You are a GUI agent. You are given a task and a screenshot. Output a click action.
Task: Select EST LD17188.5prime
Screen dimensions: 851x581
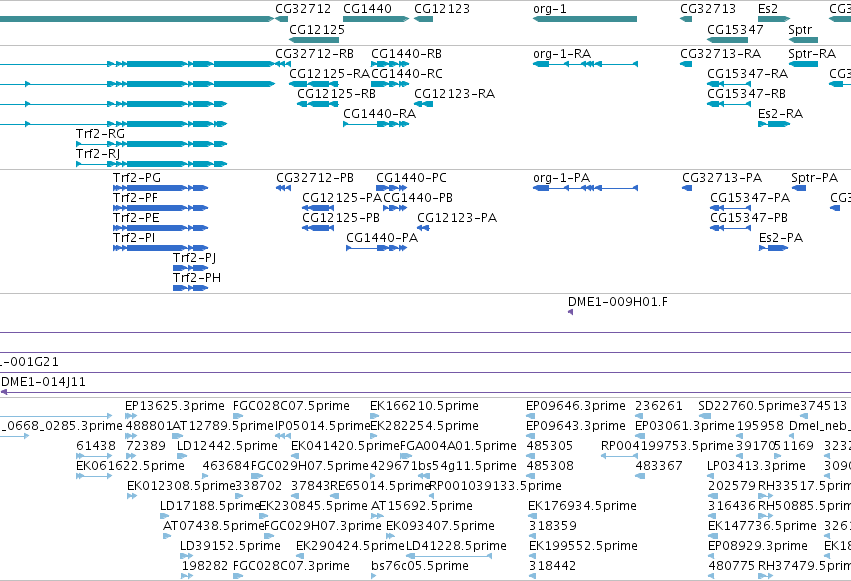[210, 506]
